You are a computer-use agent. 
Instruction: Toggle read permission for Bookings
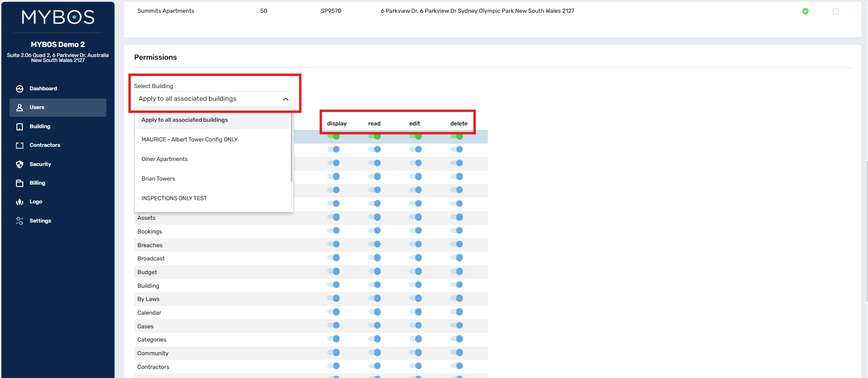375,231
